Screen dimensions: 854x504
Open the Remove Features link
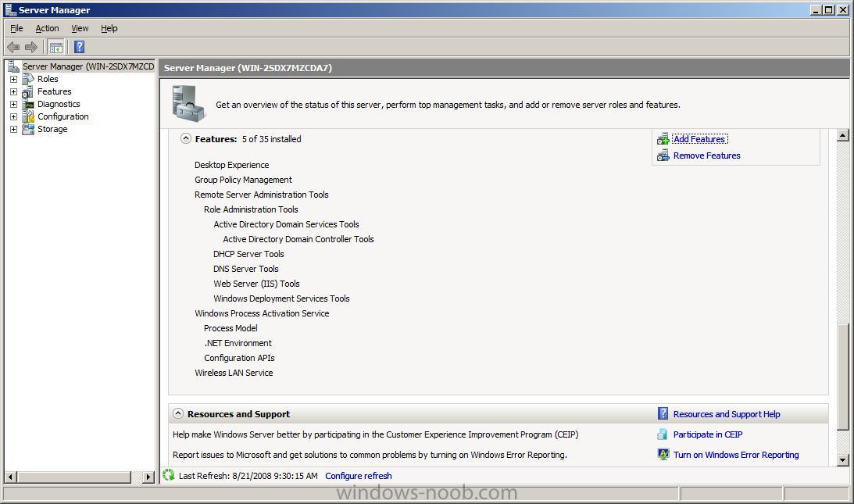click(x=706, y=155)
